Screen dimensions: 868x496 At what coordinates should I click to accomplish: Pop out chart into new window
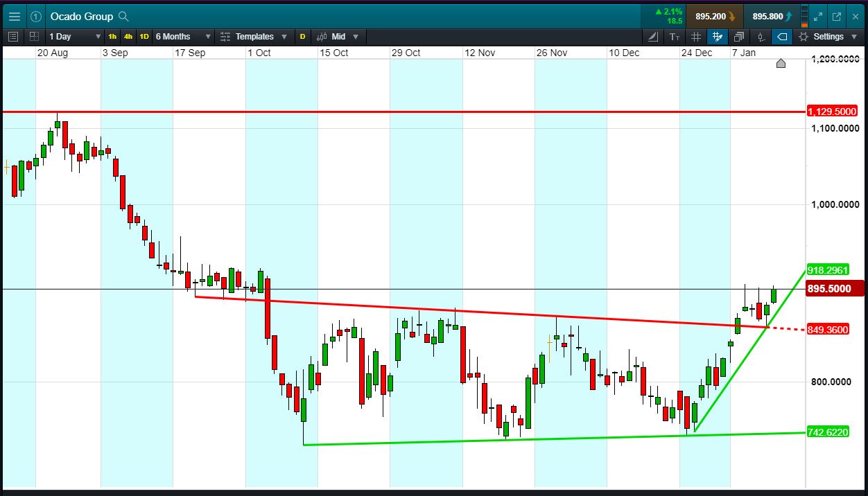[837, 16]
